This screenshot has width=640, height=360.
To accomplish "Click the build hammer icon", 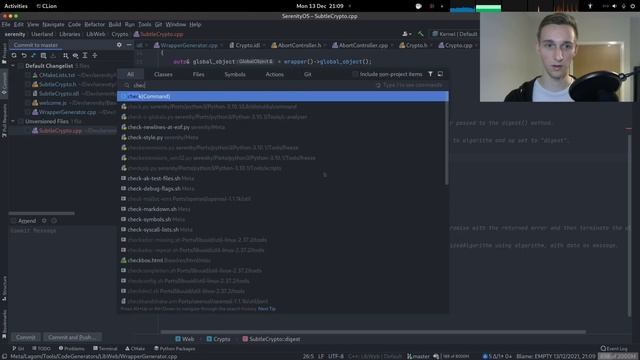I will pyautogui.click(x=421, y=34).
